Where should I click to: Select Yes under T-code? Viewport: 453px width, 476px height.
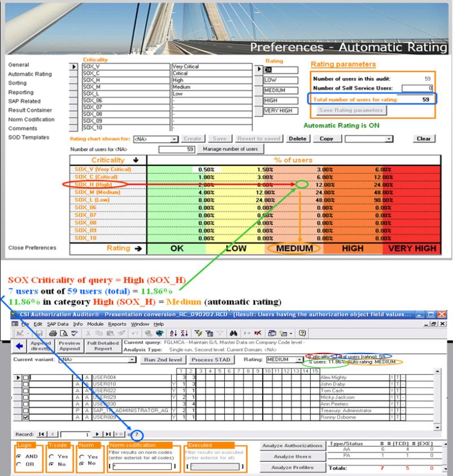(51, 456)
